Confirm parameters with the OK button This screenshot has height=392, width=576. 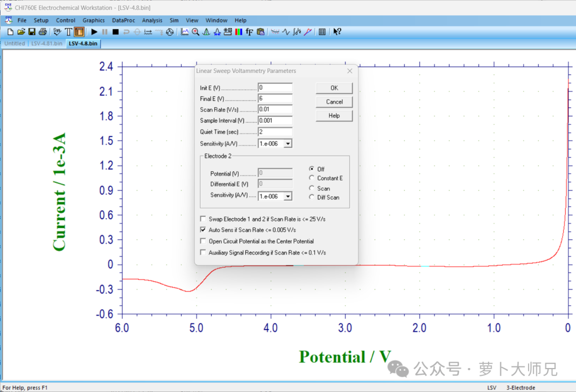(334, 88)
